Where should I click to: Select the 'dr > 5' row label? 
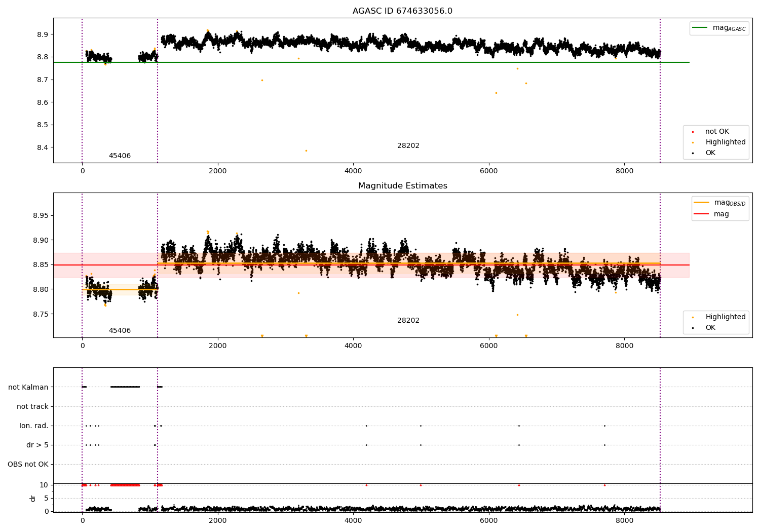[37, 445]
